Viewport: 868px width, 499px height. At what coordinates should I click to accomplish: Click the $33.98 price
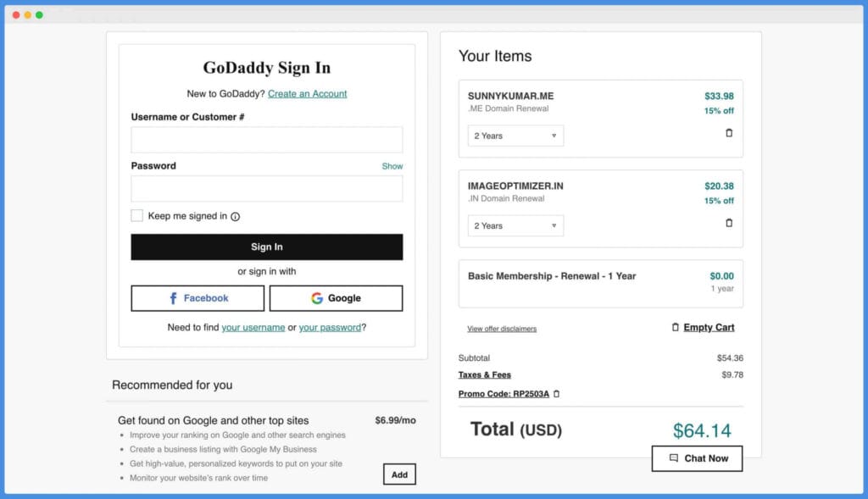pyautogui.click(x=719, y=97)
